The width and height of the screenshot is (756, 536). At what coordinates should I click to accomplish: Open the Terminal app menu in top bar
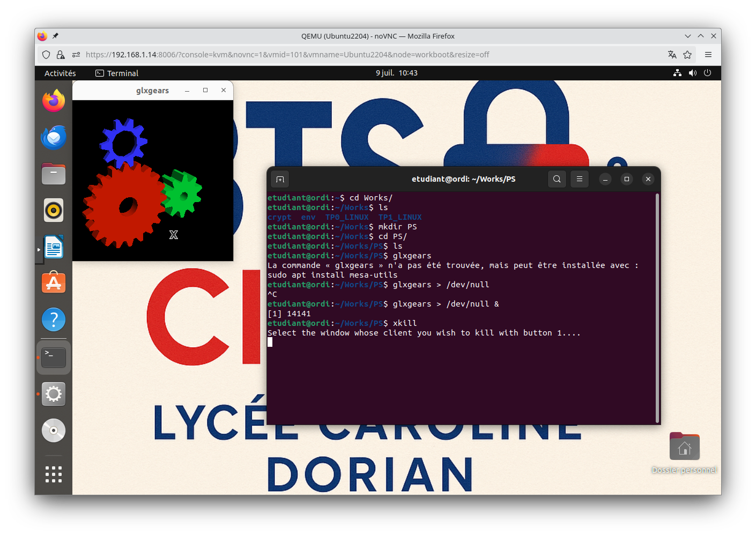(117, 73)
